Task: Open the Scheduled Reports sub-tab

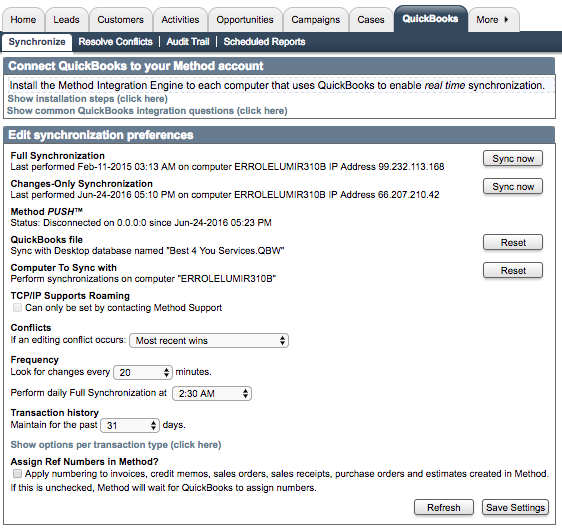Action: point(265,42)
